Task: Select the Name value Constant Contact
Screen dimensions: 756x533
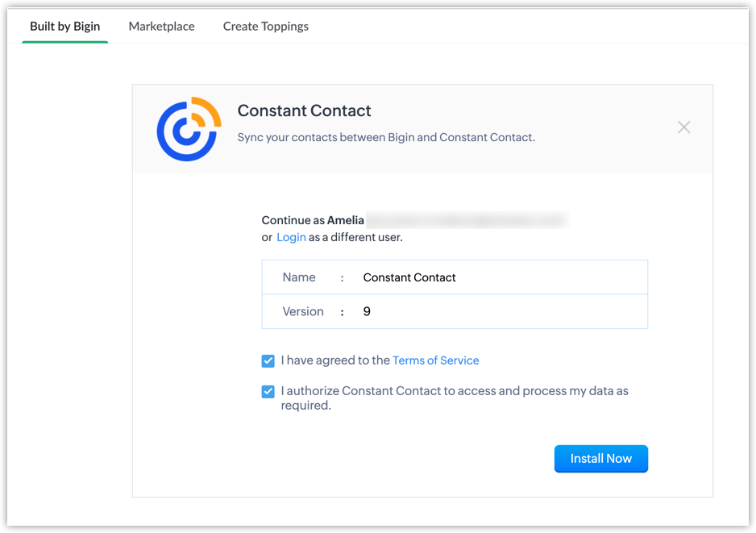Action: [x=409, y=277]
